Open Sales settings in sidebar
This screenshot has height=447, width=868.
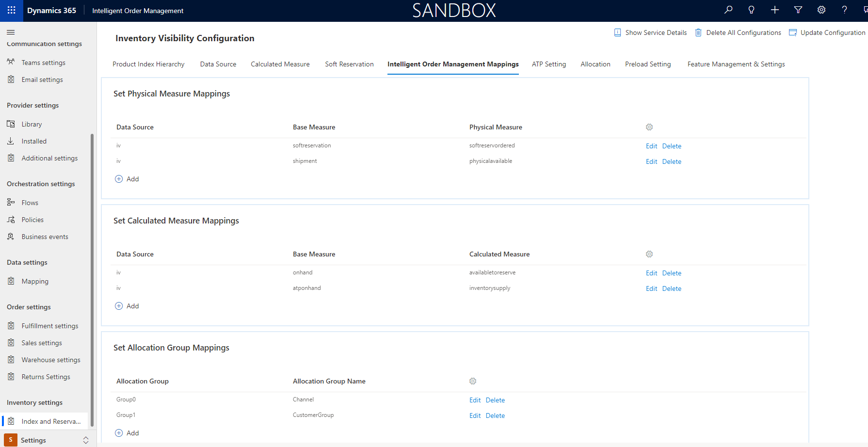(x=42, y=343)
